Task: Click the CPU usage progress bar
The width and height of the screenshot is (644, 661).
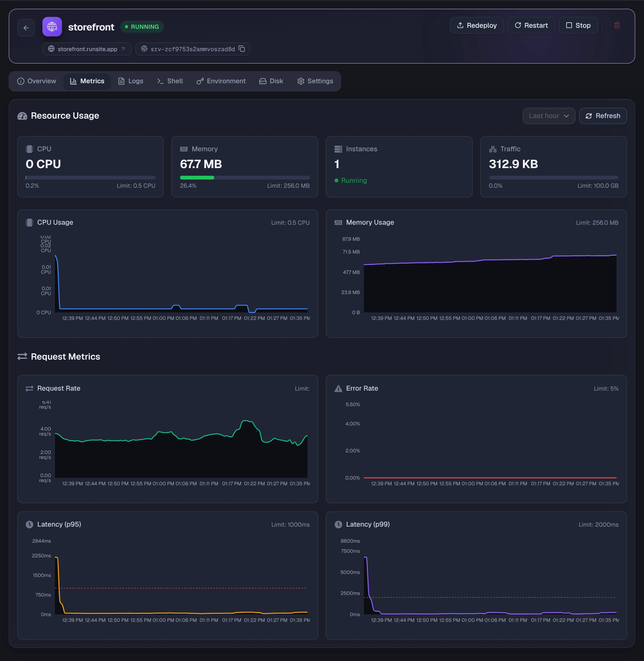Action: [90, 178]
